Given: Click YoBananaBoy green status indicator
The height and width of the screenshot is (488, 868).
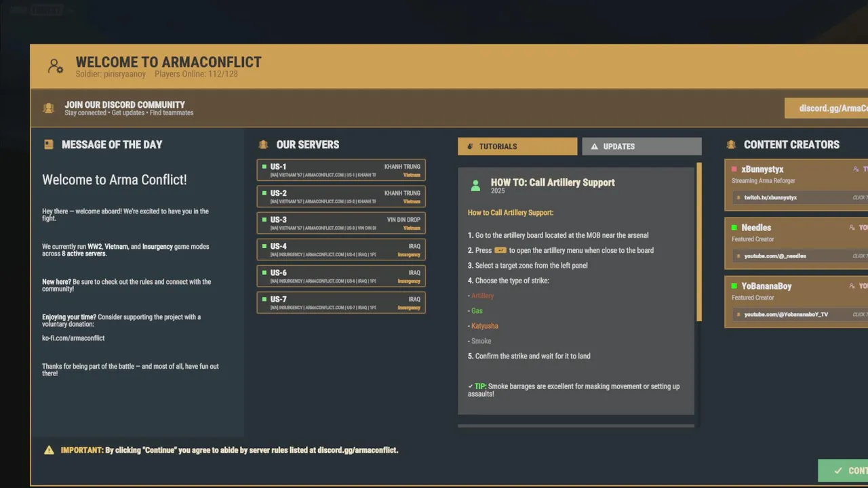Looking at the screenshot, I should 734,286.
